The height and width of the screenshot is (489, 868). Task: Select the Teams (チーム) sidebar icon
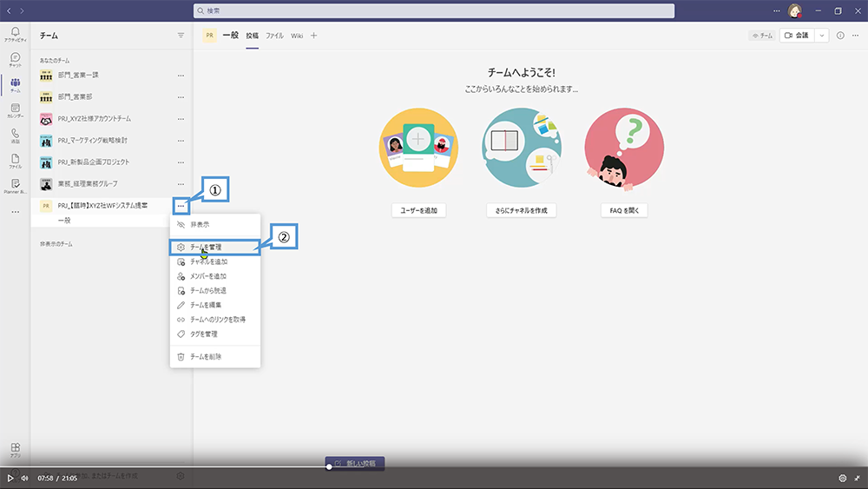click(15, 84)
